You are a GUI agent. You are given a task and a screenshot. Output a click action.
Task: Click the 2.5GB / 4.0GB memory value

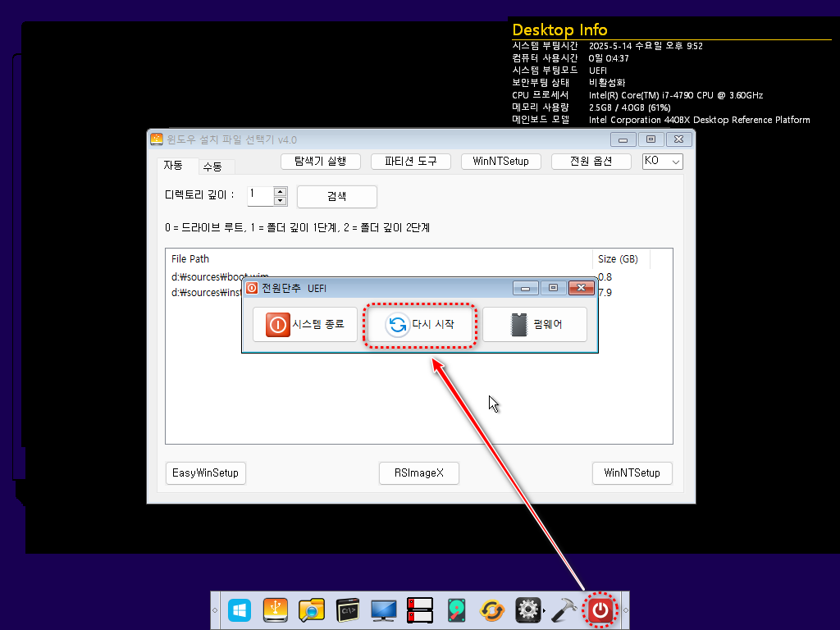click(x=629, y=107)
